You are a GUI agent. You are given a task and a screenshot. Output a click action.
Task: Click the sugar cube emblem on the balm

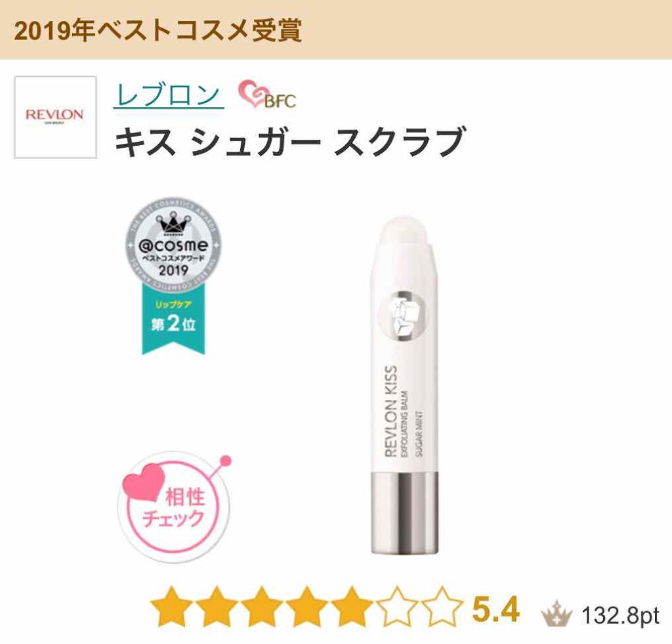tap(403, 316)
